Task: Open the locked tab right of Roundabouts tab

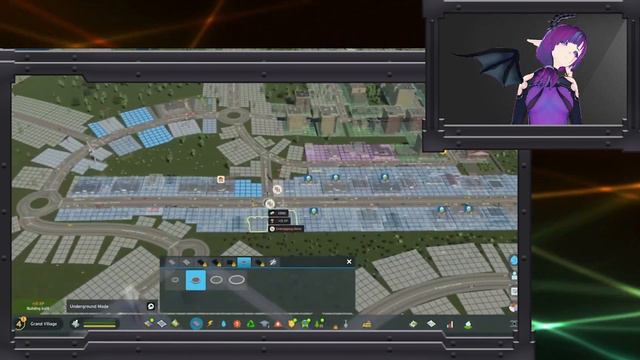Action: [x=260, y=262]
